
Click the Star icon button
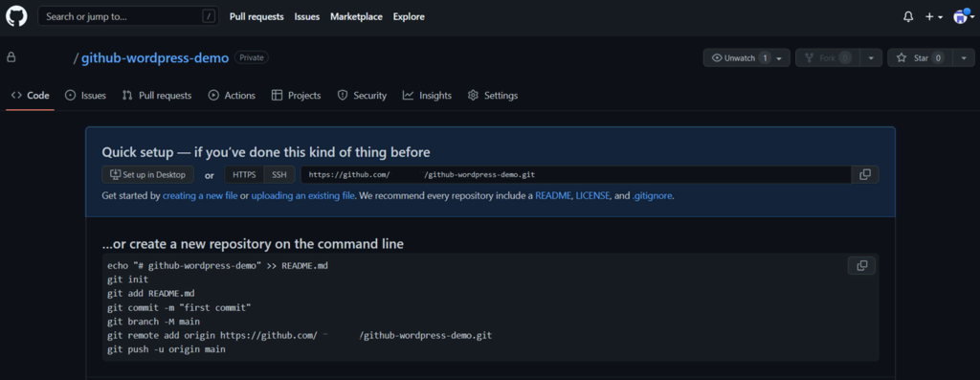902,57
